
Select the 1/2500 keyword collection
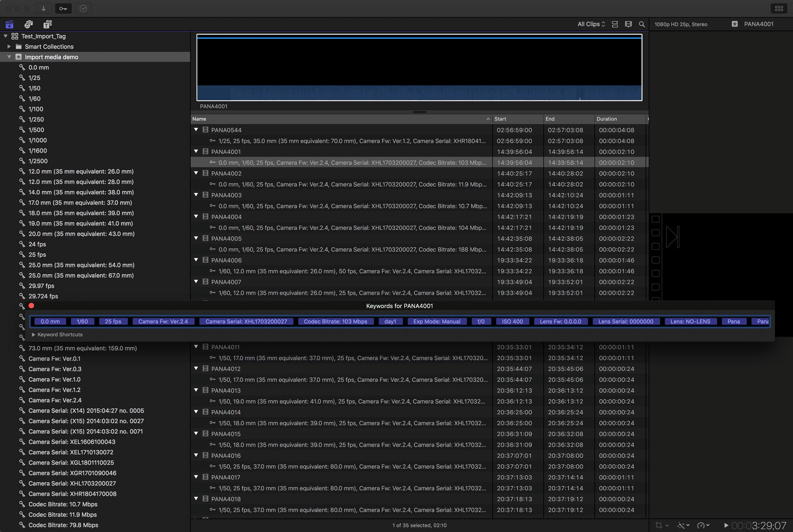[x=38, y=161]
